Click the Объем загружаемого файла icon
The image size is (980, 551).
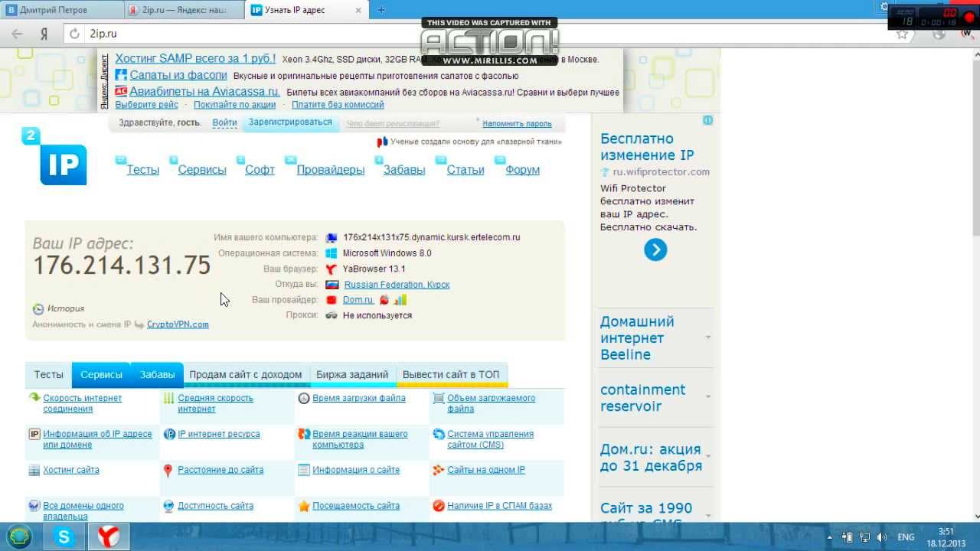pyautogui.click(x=439, y=398)
